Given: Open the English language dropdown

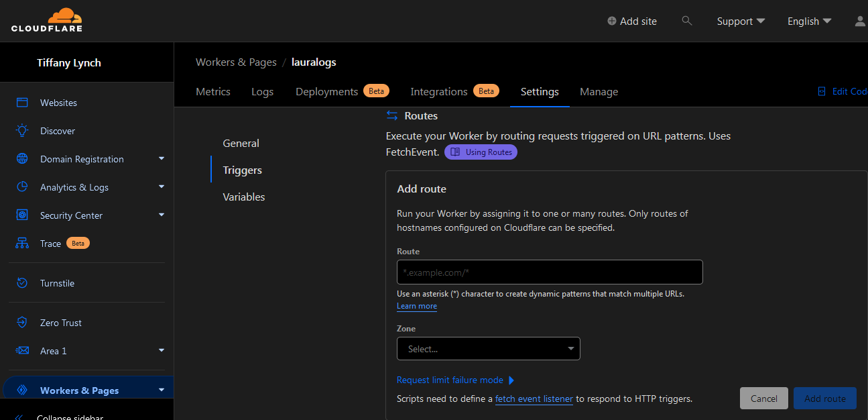Looking at the screenshot, I should 809,21.
